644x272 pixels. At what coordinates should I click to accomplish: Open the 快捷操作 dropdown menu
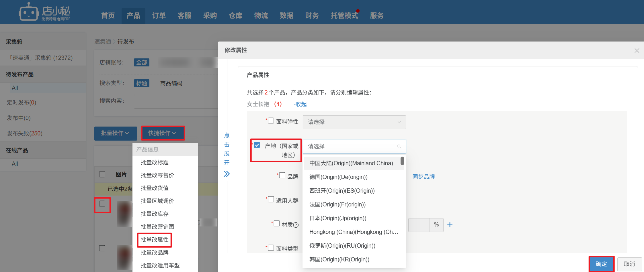click(162, 133)
